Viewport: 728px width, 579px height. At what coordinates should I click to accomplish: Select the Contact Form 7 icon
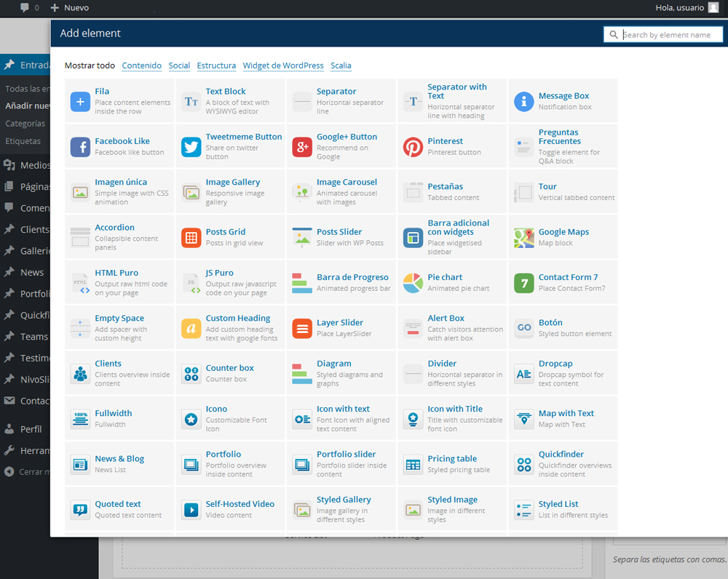click(x=524, y=283)
